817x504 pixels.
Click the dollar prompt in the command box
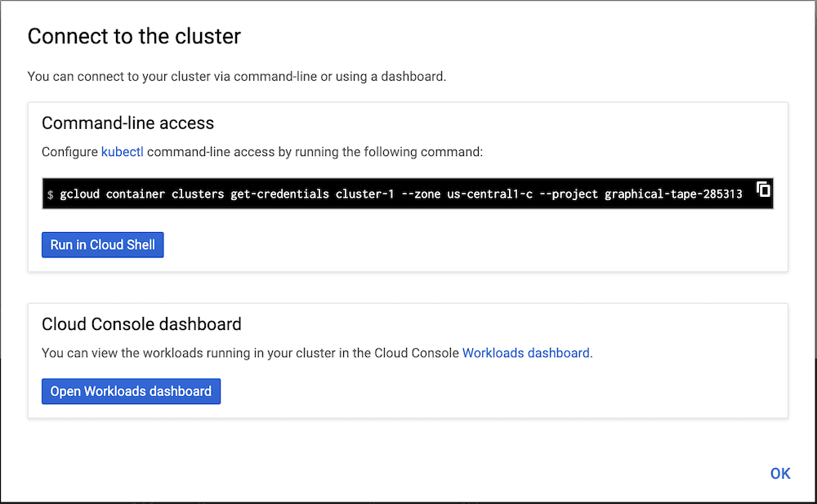click(51, 195)
